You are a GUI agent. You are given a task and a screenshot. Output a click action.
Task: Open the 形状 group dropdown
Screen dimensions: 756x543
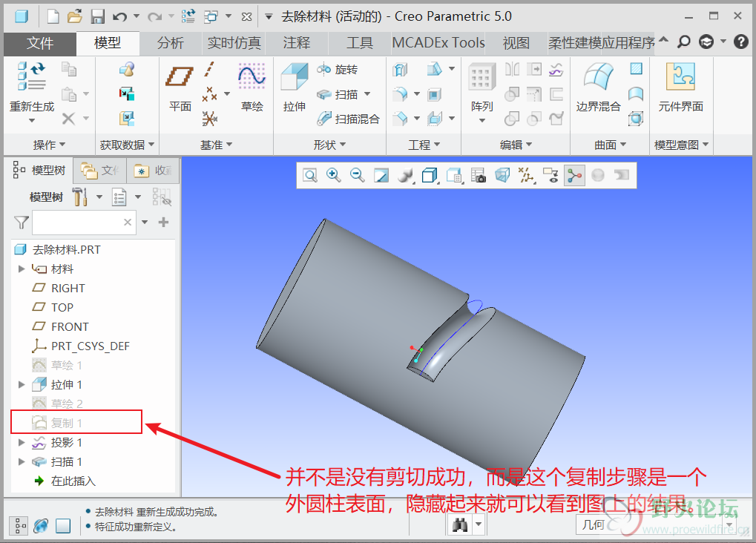(x=329, y=145)
